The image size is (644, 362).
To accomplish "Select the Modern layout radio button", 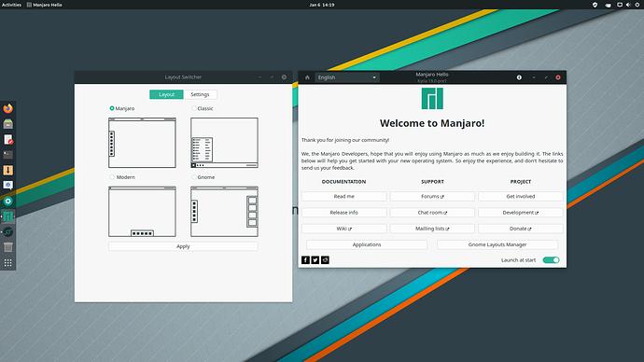I will pos(112,177).
